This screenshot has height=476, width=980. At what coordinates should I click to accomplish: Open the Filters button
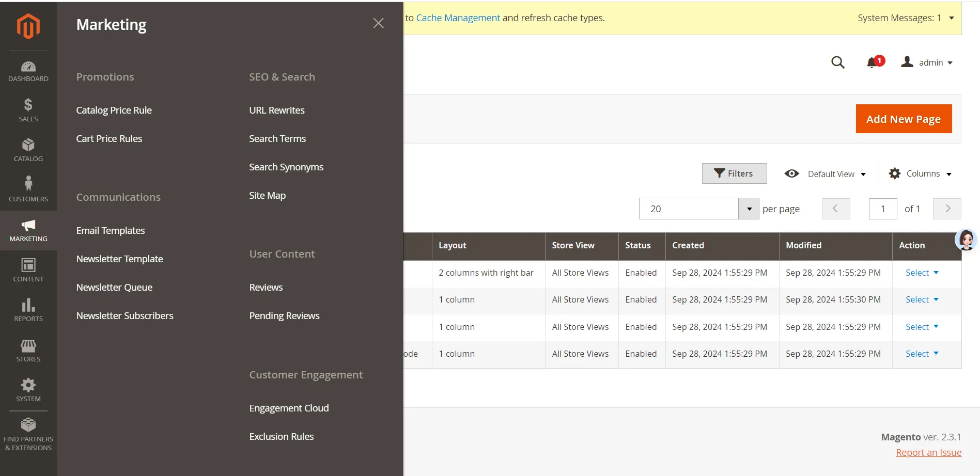point(734,173)
